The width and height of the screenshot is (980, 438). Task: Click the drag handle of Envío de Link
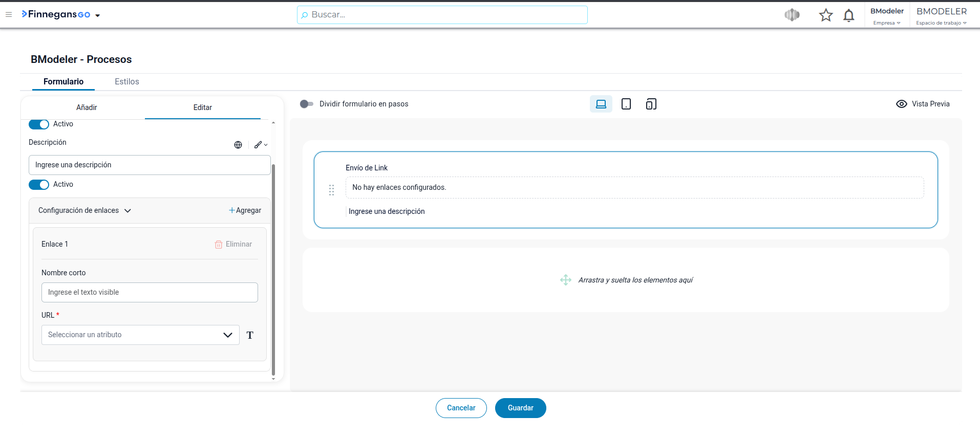point(331,190)
